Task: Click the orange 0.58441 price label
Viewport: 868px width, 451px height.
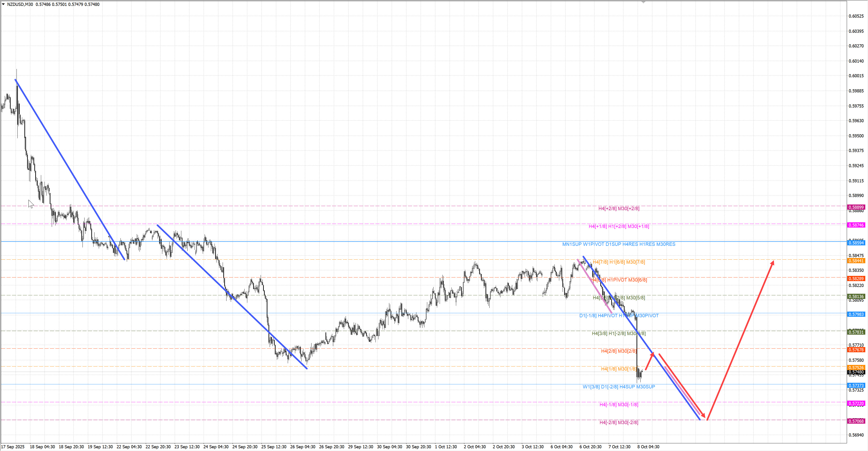Action: pos(856,261)
